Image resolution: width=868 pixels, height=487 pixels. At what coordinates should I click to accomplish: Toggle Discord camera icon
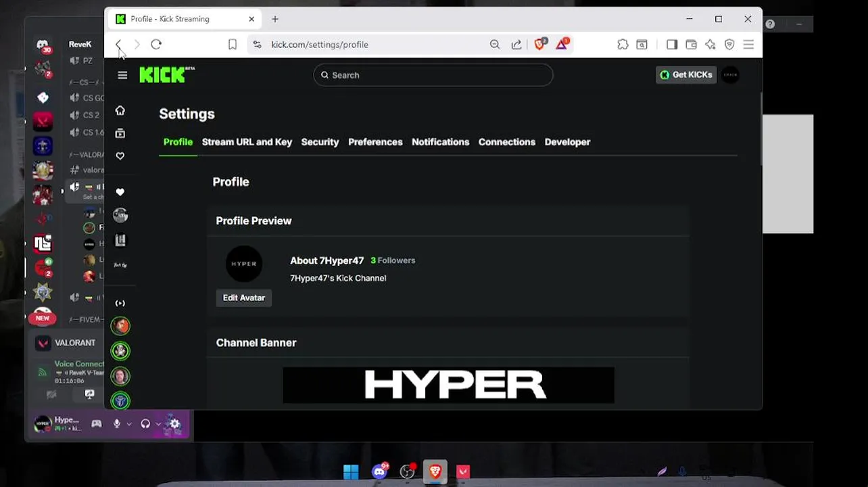coord(51,394)
